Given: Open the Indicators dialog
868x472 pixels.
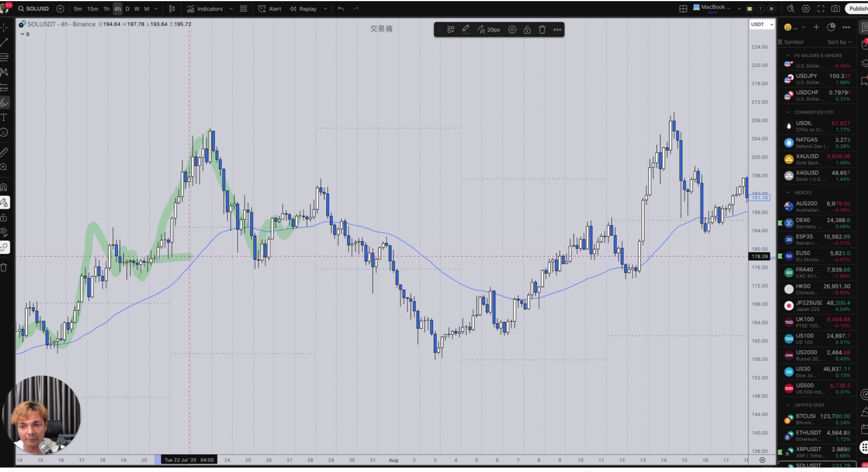Looking at the screenshot, I should pos(205,9).
